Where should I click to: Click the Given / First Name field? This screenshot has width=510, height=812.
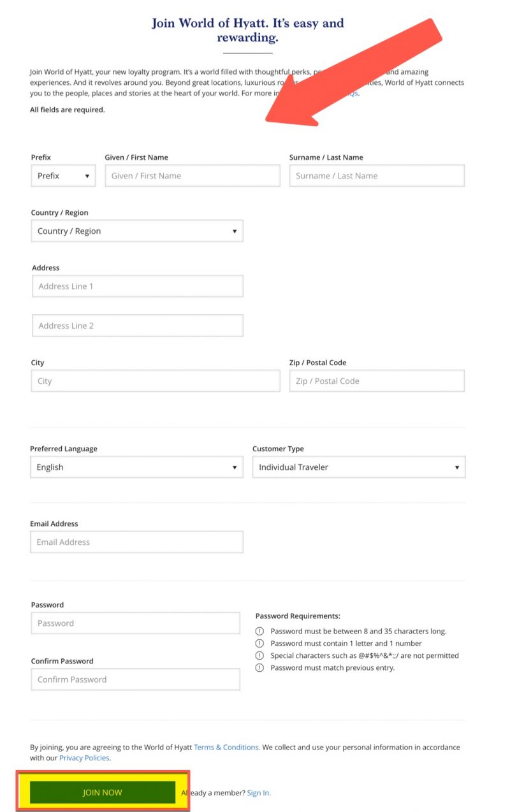pyautogui.click(x=192, y=175)
